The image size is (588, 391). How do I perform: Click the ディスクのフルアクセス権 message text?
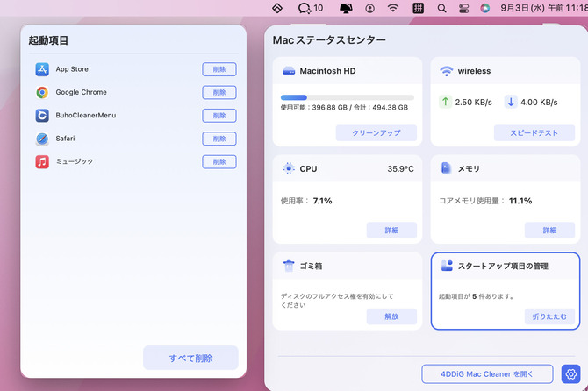[337, 301]
